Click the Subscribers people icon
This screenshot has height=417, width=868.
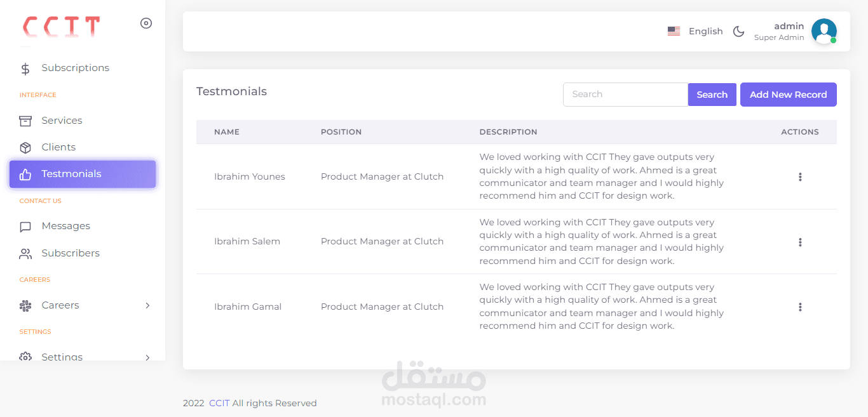(x=25, y=254)
